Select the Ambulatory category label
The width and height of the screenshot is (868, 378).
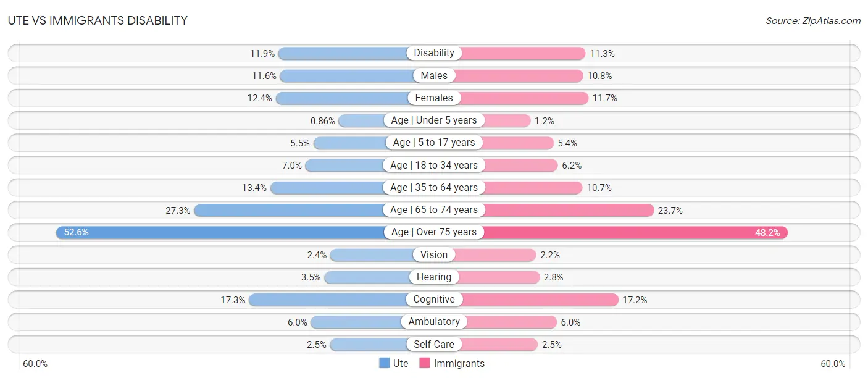click(x=434, y=322)
